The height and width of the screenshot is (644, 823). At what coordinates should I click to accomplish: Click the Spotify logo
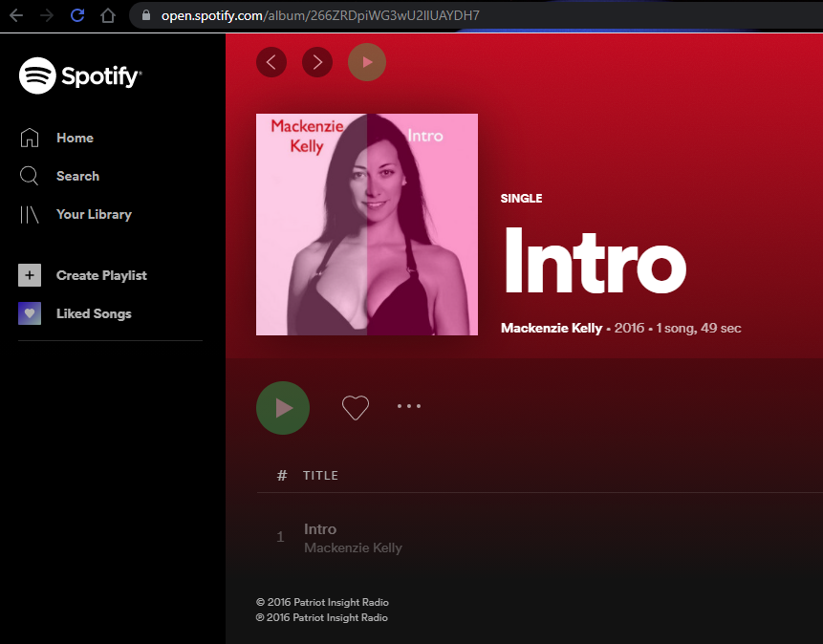pos(80,75)
